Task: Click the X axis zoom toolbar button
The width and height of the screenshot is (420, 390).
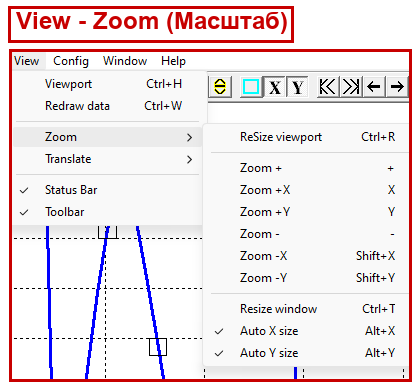Action: [275, 87]
